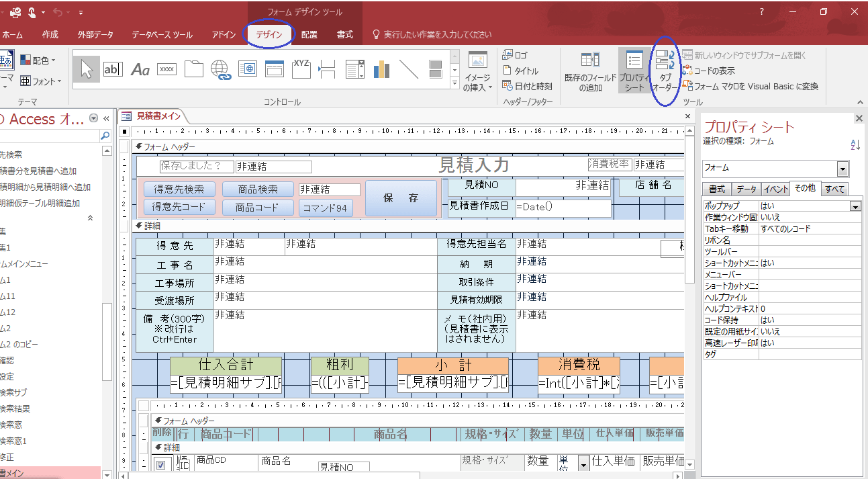This screenshot has width=868, height=479.
Task: Open the ポップアップ property dropdown arrow
Action: click(855, 207)
